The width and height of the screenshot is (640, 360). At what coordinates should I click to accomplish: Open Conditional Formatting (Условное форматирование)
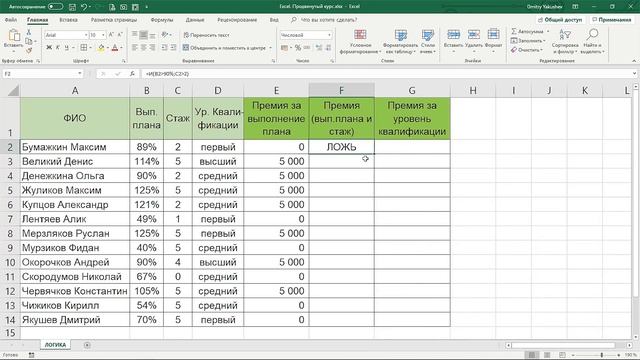click(360, 42)
